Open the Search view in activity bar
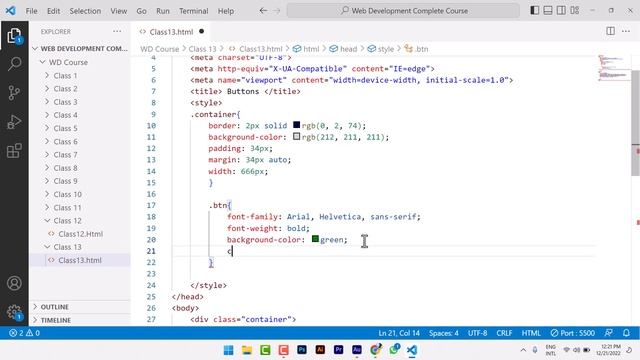This screenshot has width=640, height=360. click(14, 64)
